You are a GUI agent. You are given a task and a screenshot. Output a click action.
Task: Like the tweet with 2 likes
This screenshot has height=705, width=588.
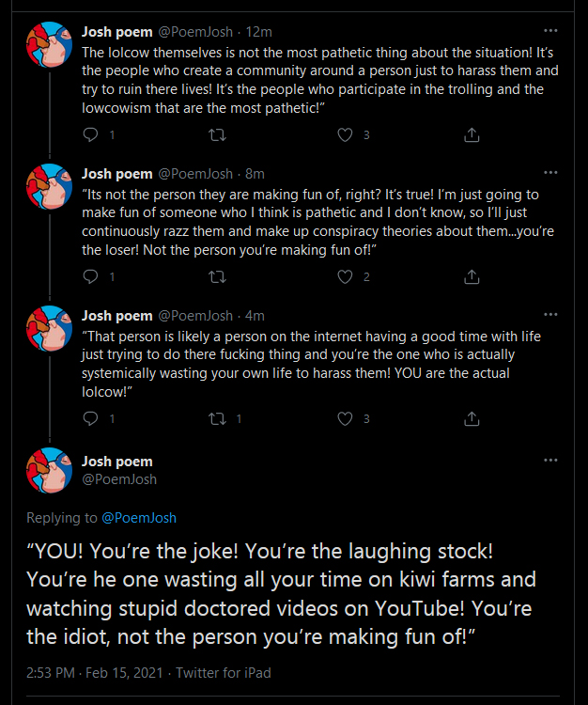click(x=345, y=276)
